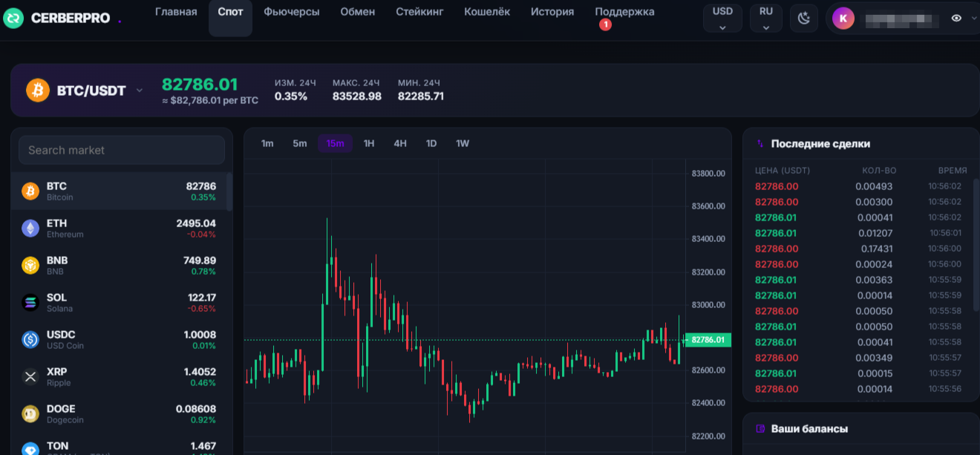Viewport: 980px width, 455px height.
Task: Click the profile avatar with letter K
Action: click(843, 19)
